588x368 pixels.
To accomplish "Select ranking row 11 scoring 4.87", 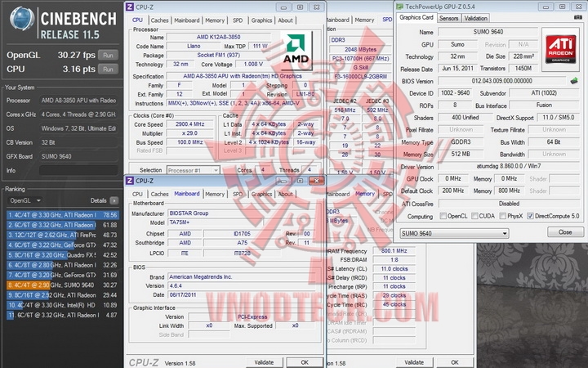I will point(62,315).
